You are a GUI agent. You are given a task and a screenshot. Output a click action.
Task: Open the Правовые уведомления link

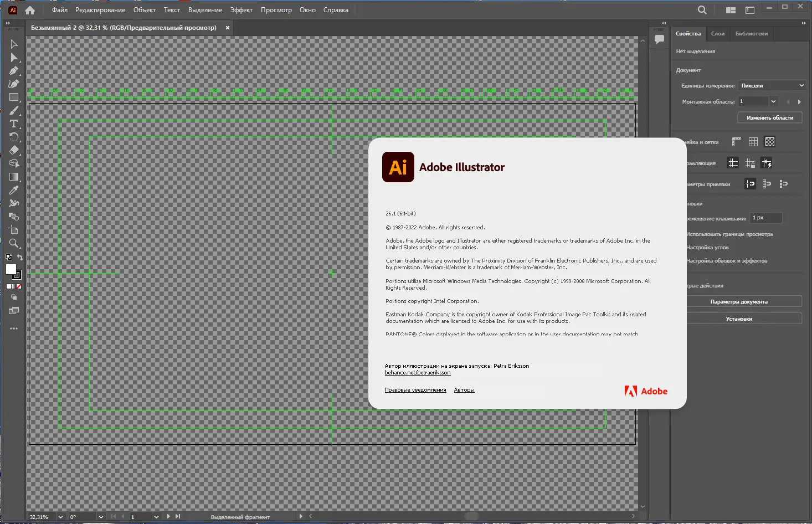415,390
